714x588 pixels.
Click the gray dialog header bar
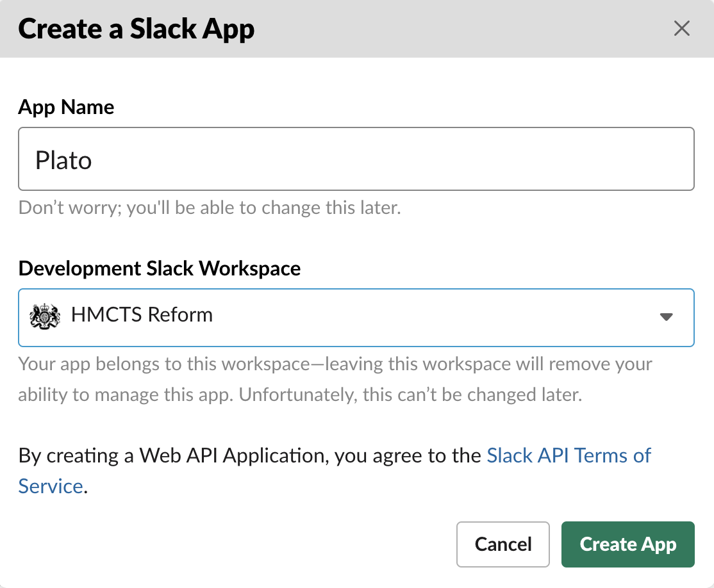449,29
